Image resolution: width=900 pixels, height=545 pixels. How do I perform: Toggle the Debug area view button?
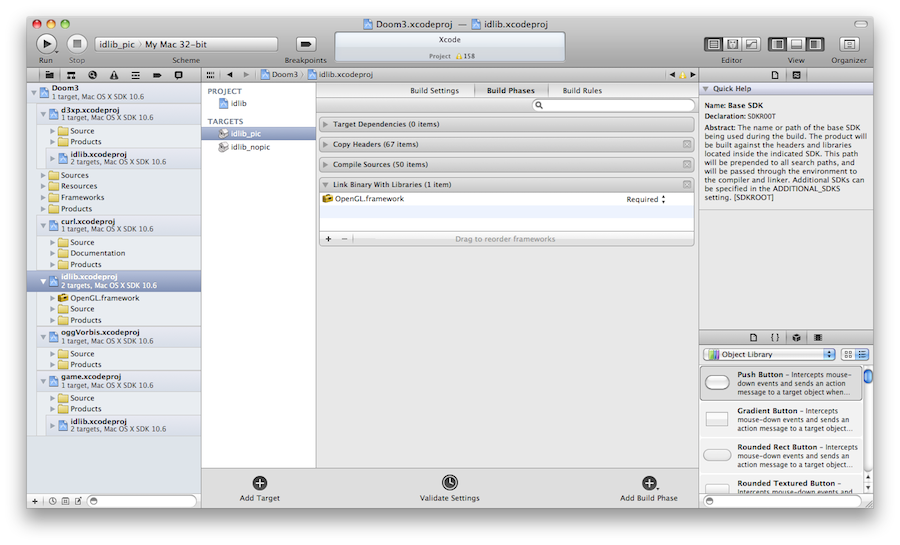coord(796,44)
